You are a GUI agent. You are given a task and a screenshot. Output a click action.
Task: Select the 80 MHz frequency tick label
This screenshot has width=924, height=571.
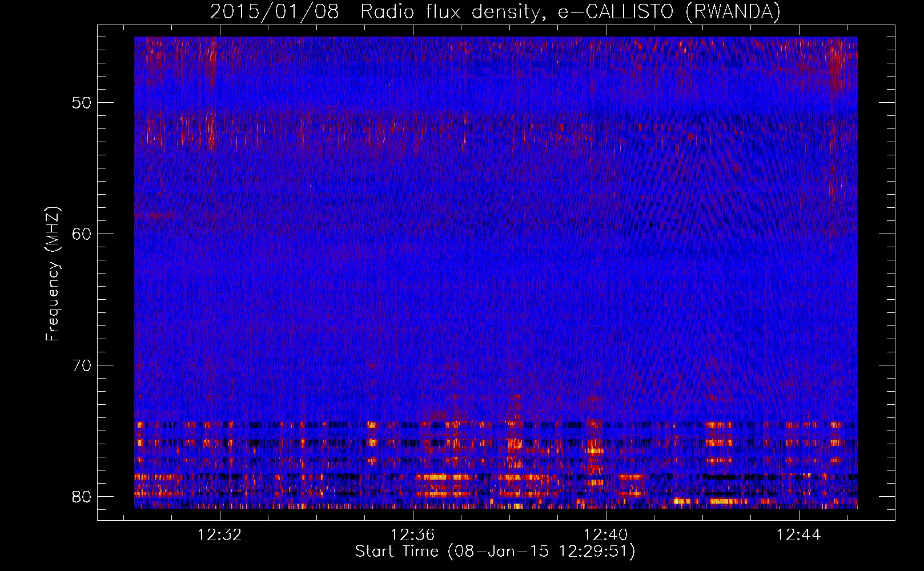[82, 497]
